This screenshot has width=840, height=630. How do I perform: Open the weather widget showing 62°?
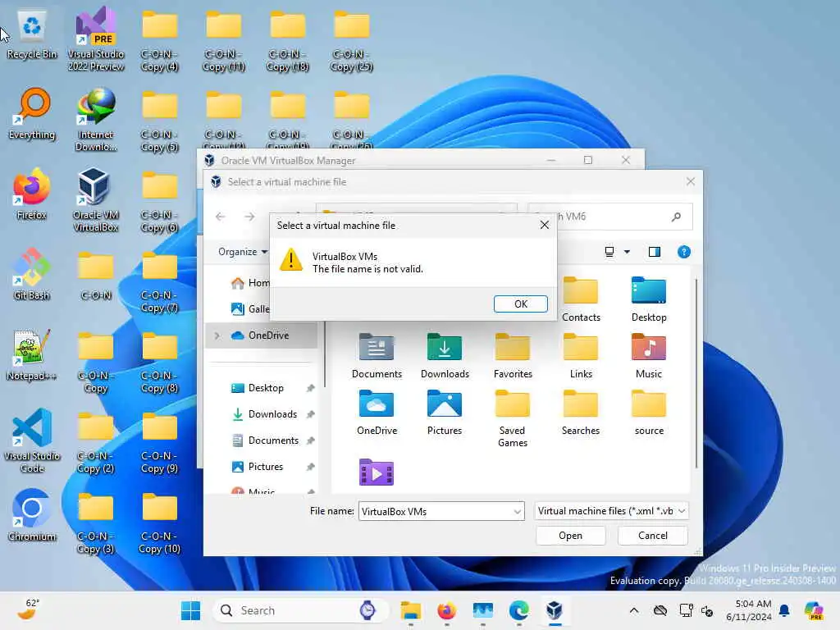27,609
